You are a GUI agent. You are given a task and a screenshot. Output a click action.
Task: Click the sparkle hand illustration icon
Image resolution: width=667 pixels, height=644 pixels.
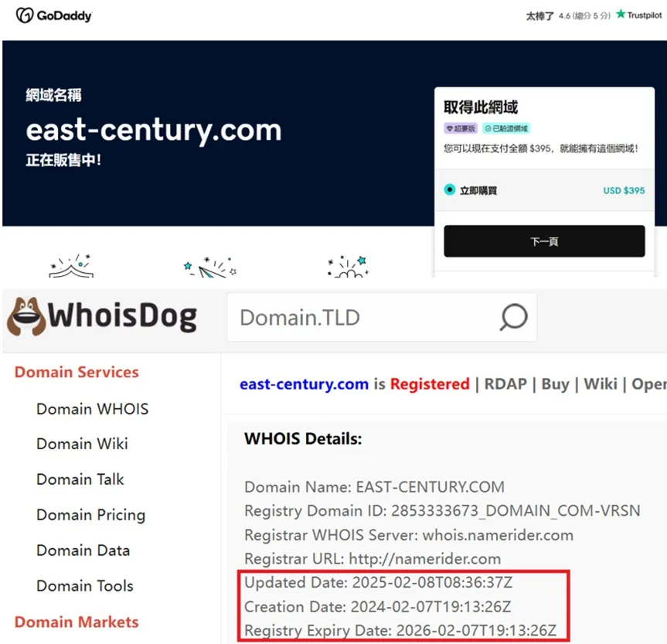coord(349,267)
